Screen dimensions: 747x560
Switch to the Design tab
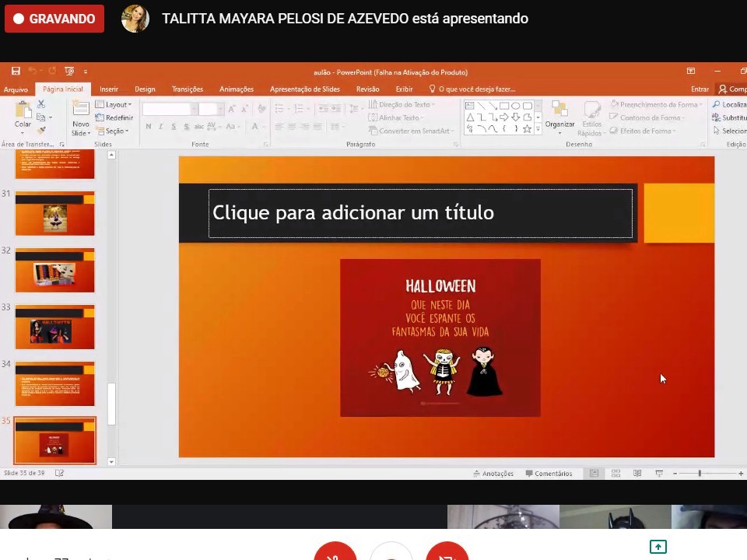(145, 89)
